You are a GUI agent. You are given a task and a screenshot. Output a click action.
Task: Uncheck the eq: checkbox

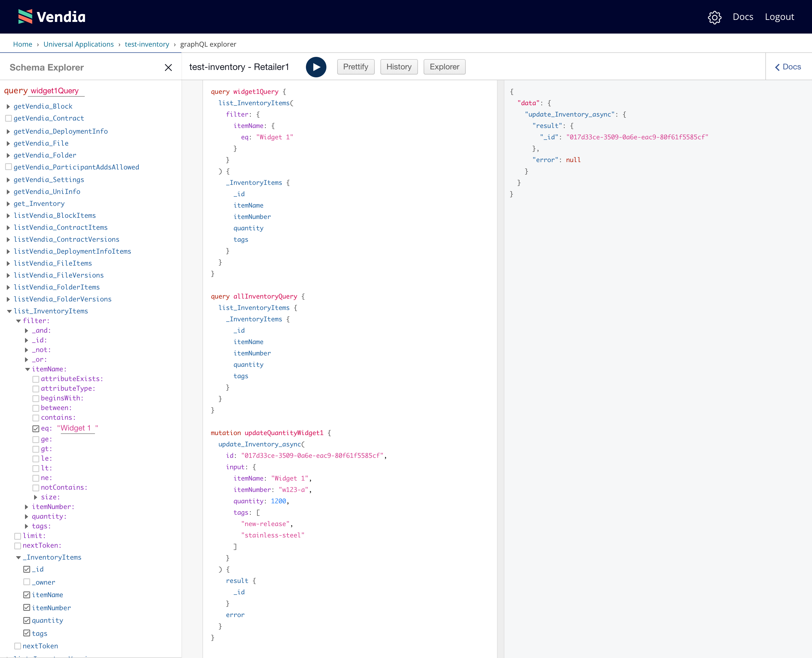(36, 429)
